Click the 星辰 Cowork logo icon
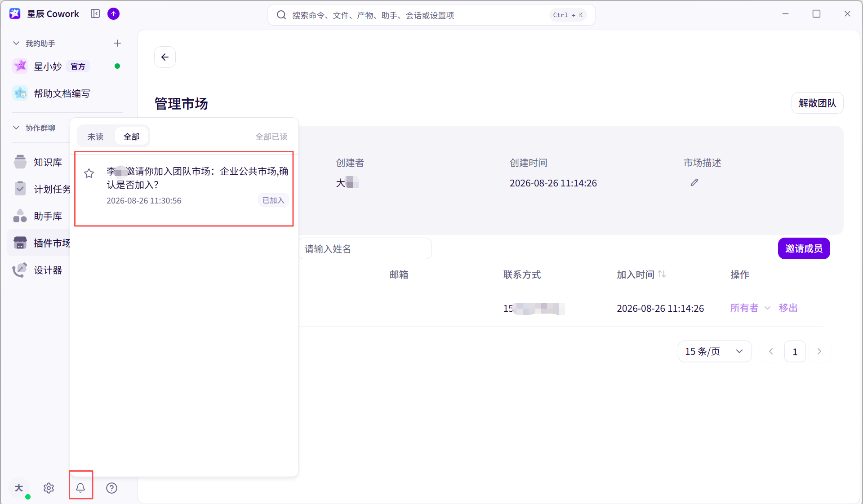The image size is (863, 504). 15,14
